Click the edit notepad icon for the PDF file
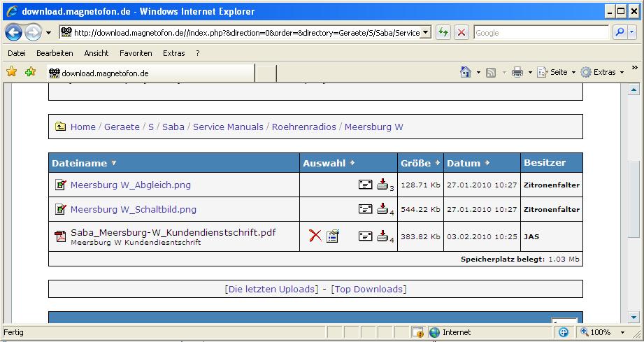 tap(333, 236)
